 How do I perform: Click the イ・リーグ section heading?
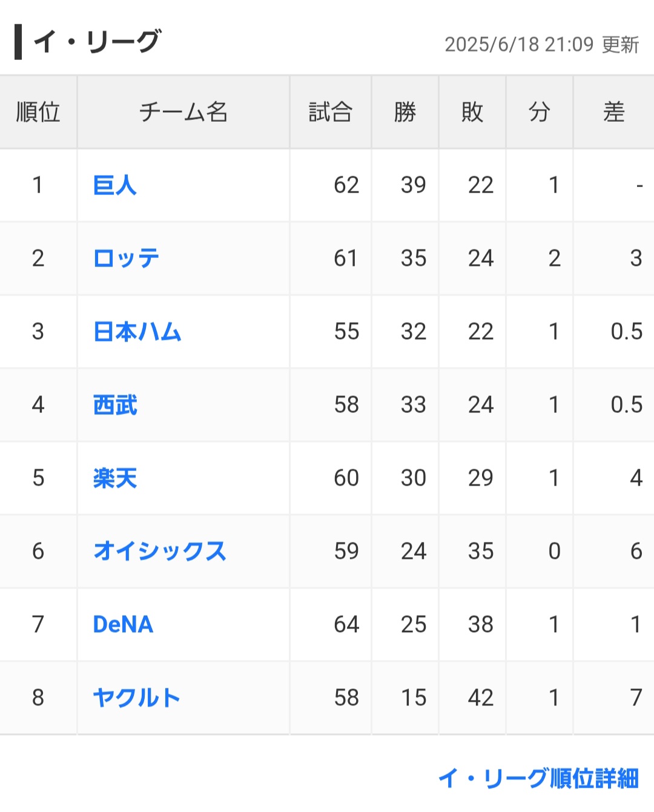(97, 42)
